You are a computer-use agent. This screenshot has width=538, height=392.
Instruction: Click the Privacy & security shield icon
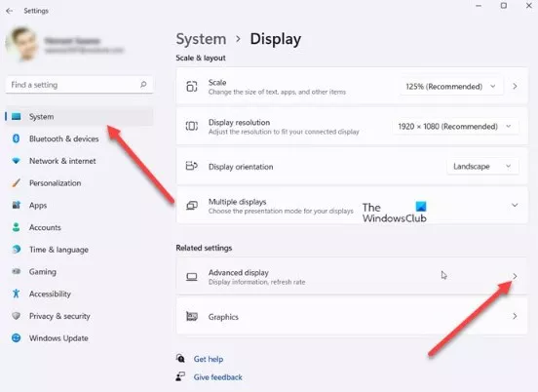click(17, 316)
